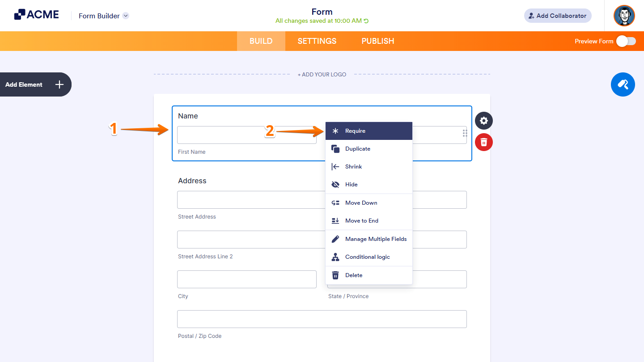644x362 pixels.
Task: Switch to the SETTINGS tab
Action: point(317,41)
